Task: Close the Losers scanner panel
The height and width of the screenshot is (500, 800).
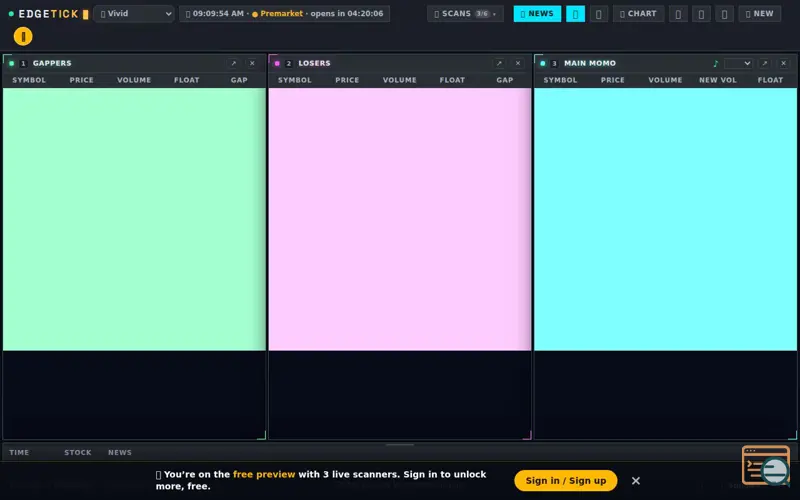Action: tap(518, 63)
